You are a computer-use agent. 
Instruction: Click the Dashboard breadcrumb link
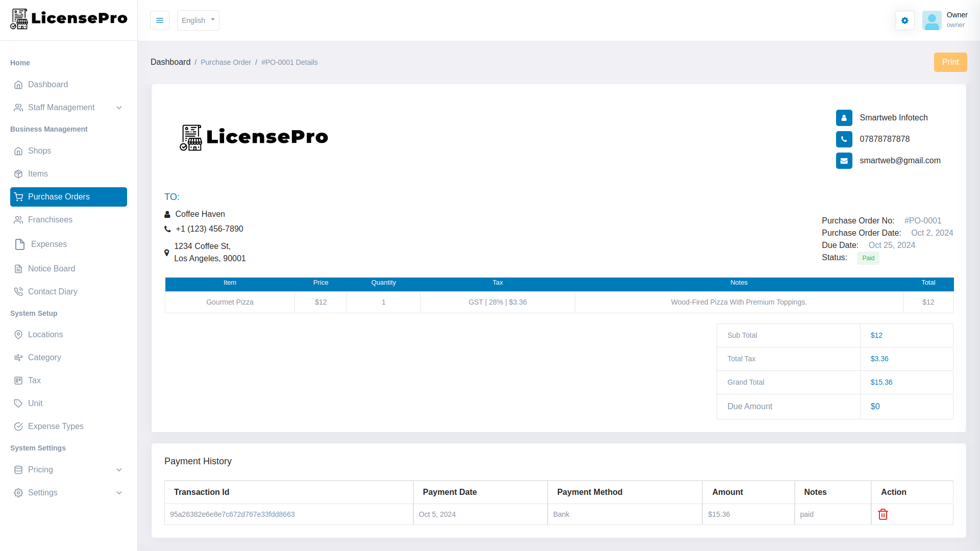[170, 62]
